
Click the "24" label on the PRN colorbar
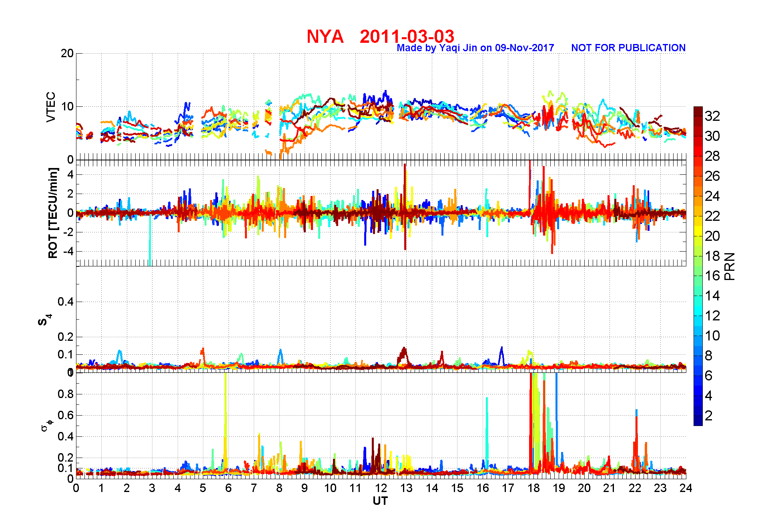point(712,196)
